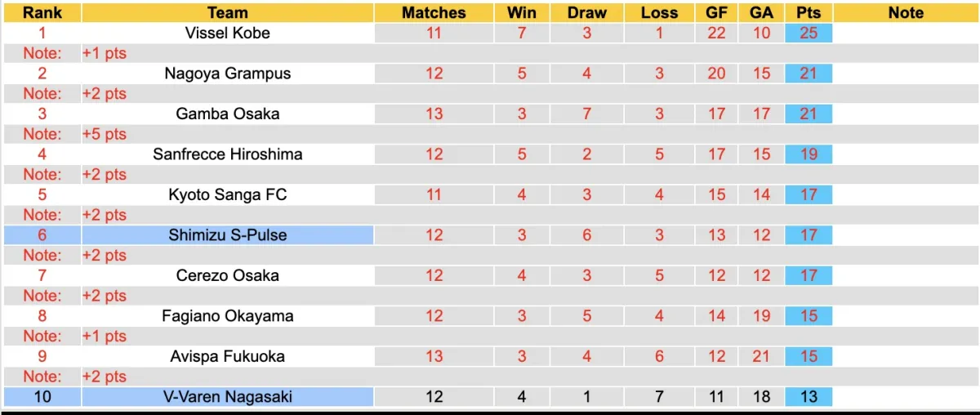The width and height of the screenshot is (980, 415).
Task: Select the Gamba Osaka team name
Action: [228, 114]
